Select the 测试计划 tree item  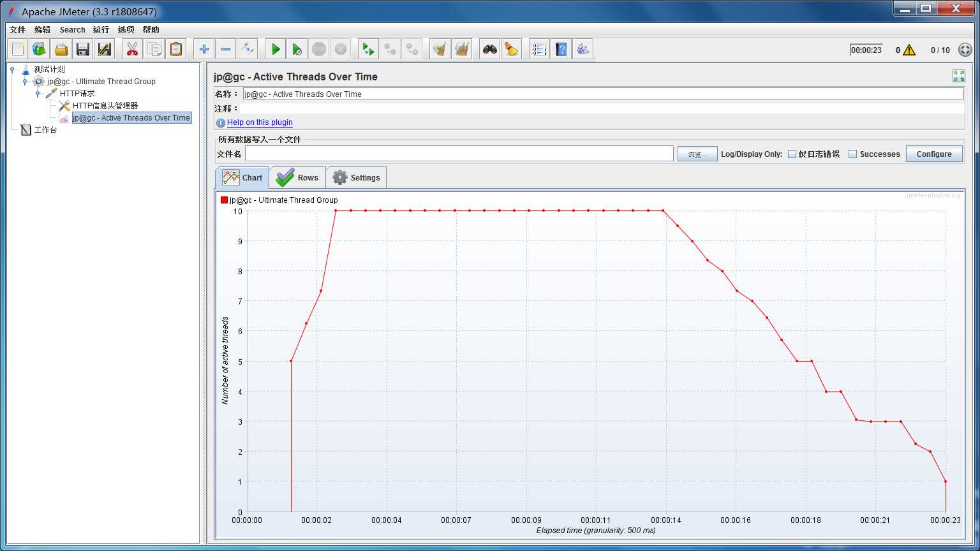pyautogui.click(x=49, y=69)
